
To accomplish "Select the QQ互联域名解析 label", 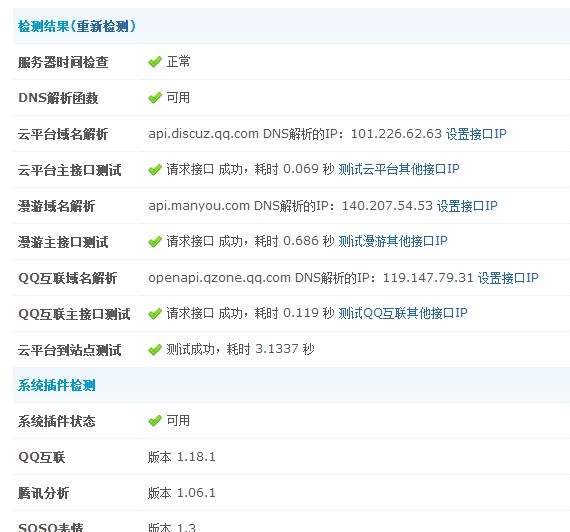I will [x=68, y=278].
